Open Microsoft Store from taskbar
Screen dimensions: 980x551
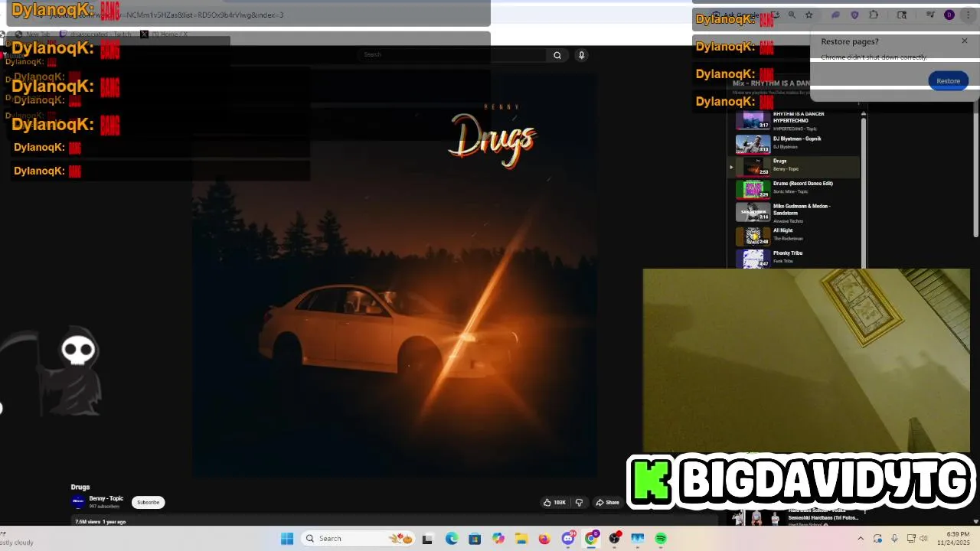(475, 539)
